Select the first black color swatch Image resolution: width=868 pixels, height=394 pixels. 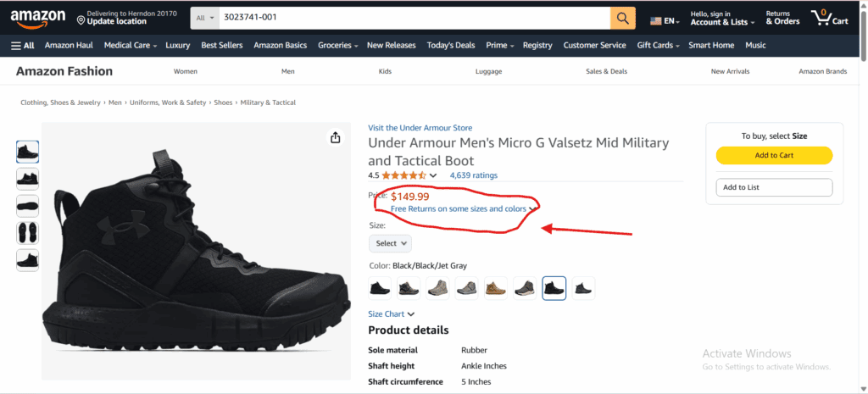pyautogui.click(x=381, y=288)
